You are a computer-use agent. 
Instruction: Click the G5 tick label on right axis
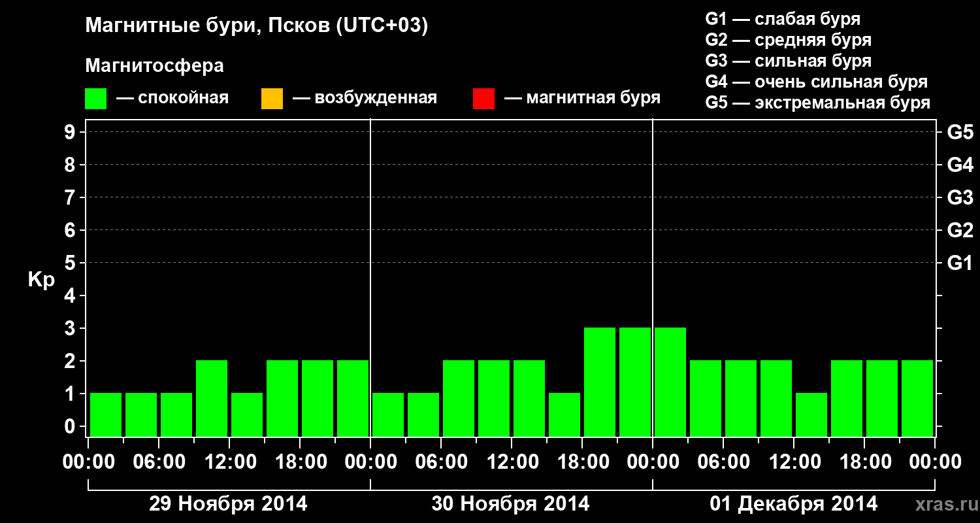tap(960, 133)
